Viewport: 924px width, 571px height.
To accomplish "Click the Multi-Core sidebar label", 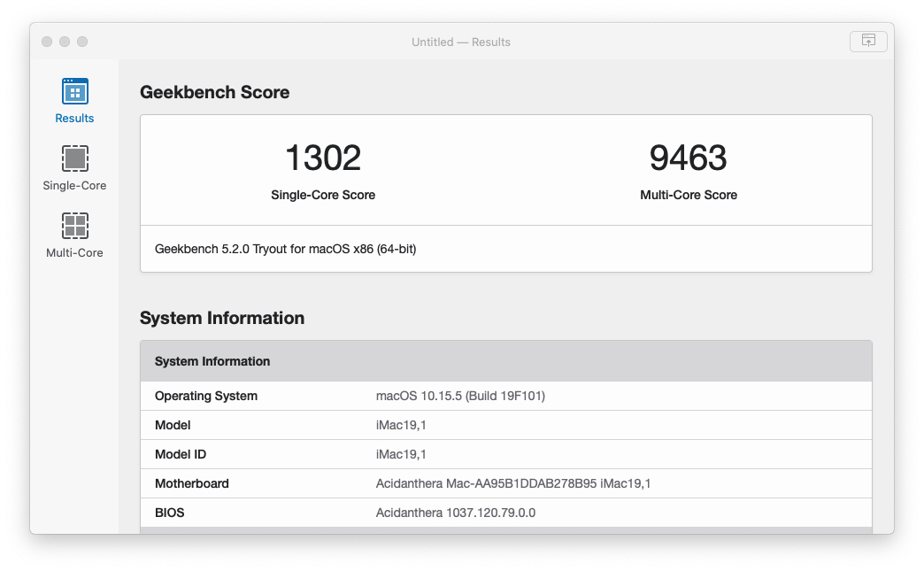I will pyautogui.click(x=74, y=252).
